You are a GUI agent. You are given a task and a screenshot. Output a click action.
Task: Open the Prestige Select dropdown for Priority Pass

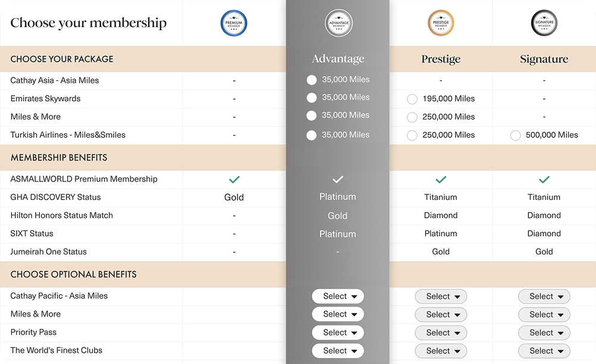click(441, 332)
